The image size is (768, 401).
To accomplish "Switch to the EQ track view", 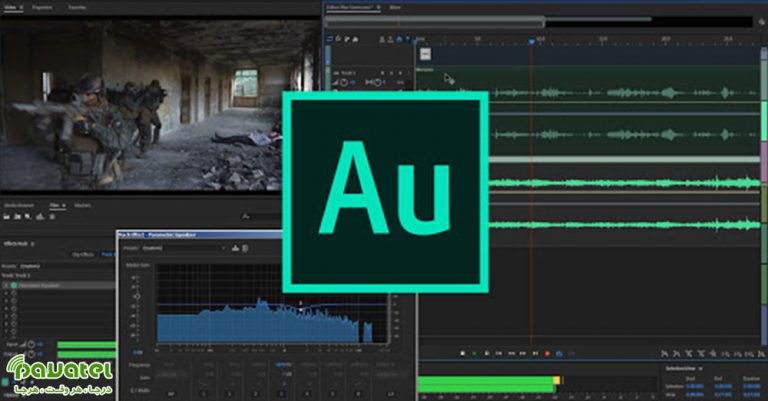I will point(355,39).
